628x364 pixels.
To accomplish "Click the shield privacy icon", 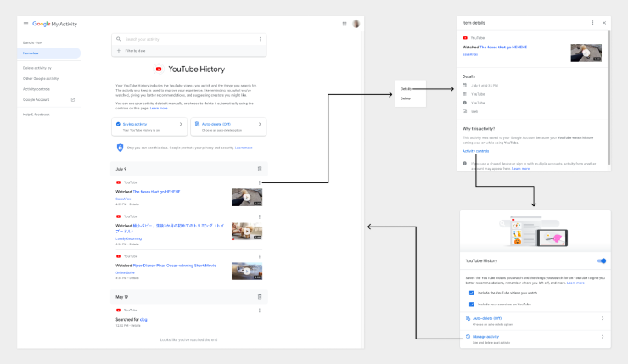I will tap(120, 148).
